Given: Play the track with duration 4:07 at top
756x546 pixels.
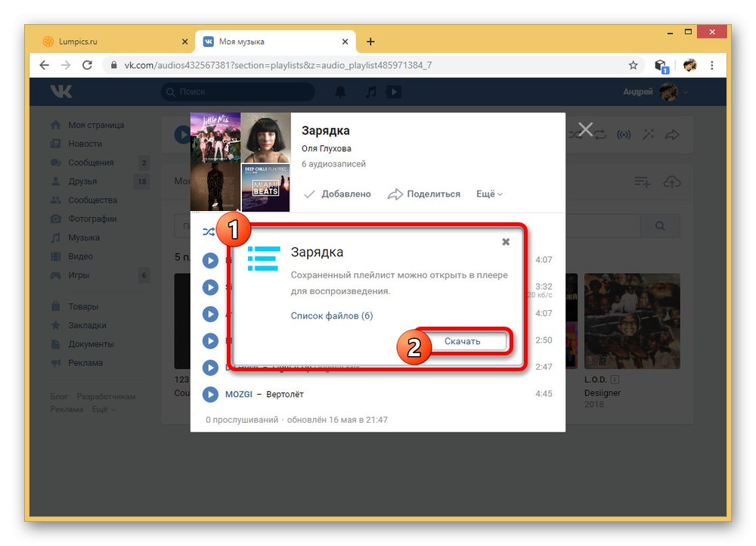Looking at the screenshot, I should 210,260.
